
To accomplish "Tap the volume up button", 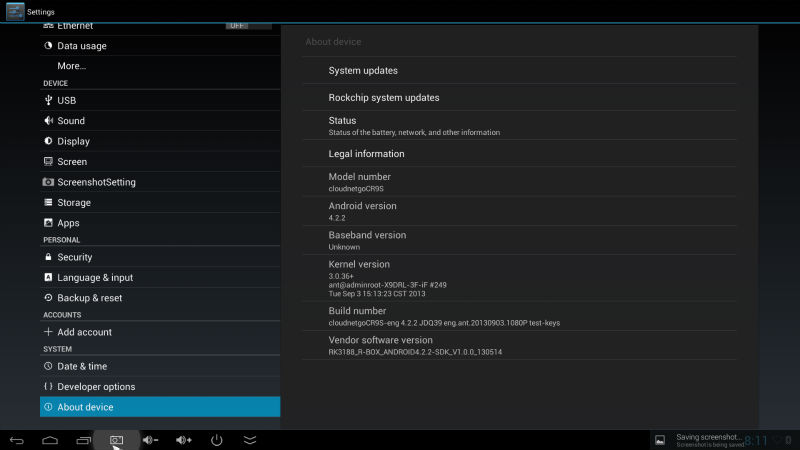I will [x=184, y=440].
